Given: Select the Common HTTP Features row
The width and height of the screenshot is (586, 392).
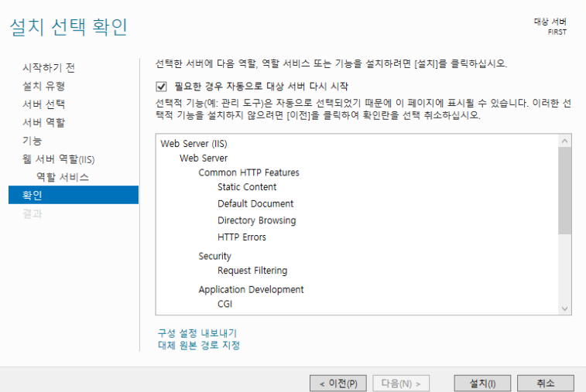Looking at the screenshot, I should [x=249, y=172].
